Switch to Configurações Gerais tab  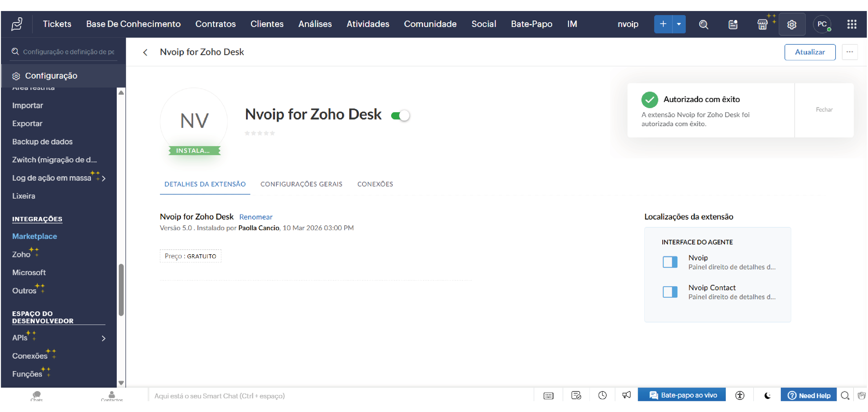click(x=301, y=184)
